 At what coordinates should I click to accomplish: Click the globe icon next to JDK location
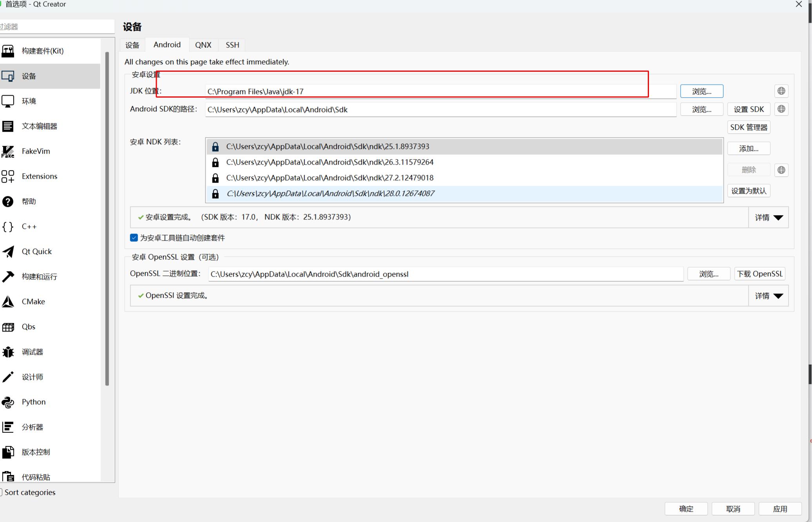(781, 91)
